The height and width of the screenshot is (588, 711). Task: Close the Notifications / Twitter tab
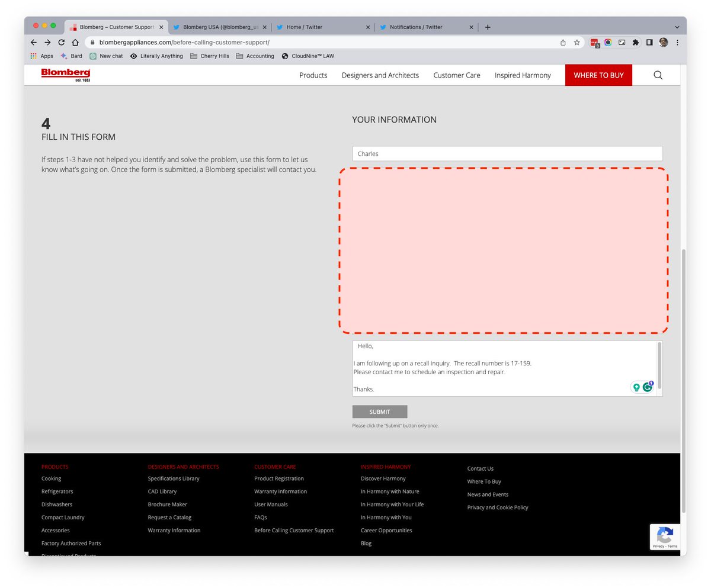tap(472, 27)
